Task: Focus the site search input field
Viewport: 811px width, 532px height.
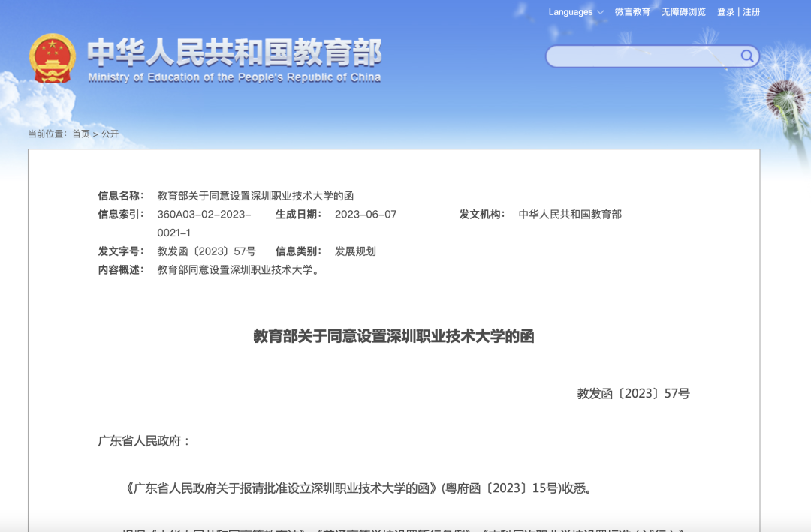Action: (642, 56)
